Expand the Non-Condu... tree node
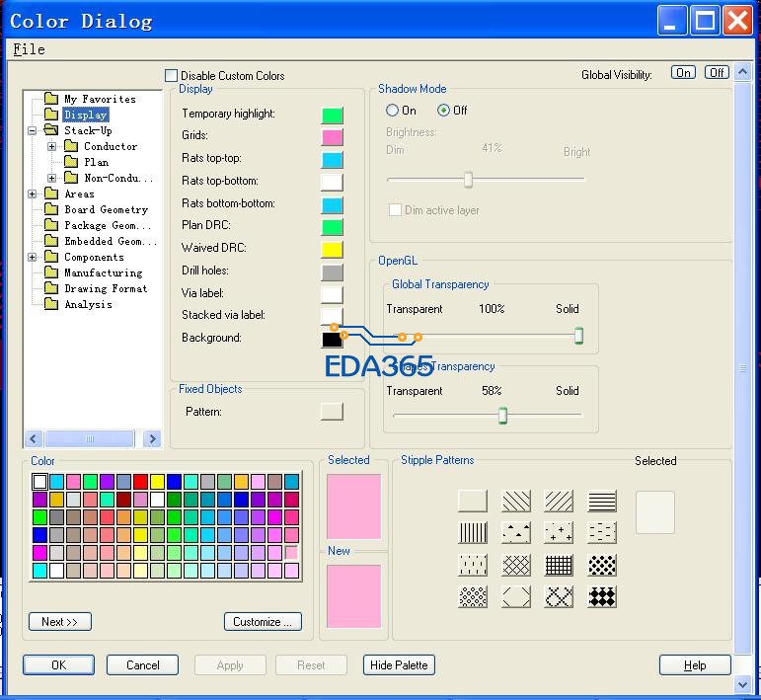The width and height of the screenshot is (761, 700). pyautogui.click(x=52, y=178)
